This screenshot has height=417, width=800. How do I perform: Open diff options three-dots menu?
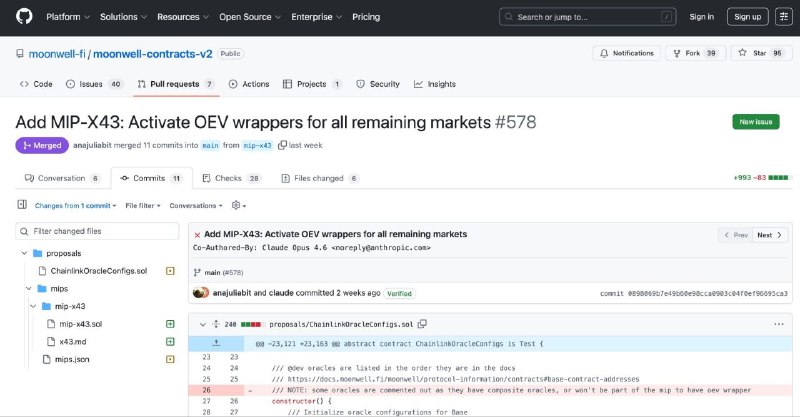coord(778,324)
